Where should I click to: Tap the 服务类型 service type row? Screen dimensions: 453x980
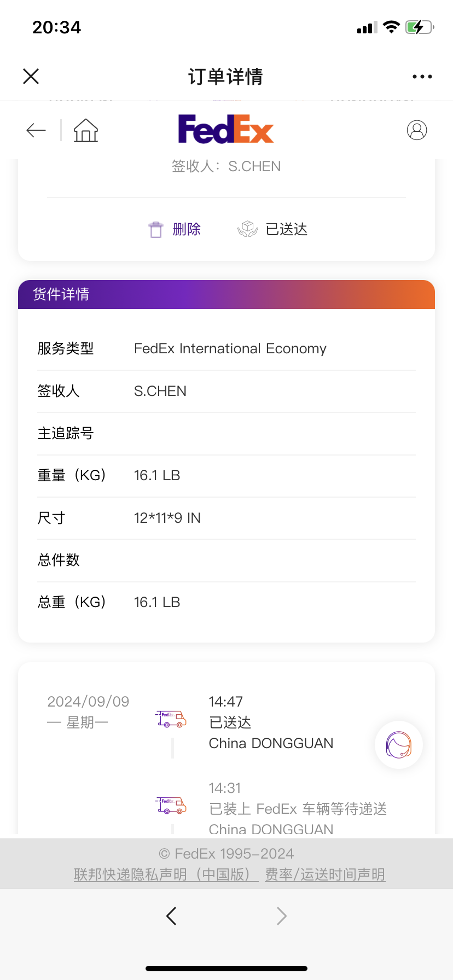(226, 349)
